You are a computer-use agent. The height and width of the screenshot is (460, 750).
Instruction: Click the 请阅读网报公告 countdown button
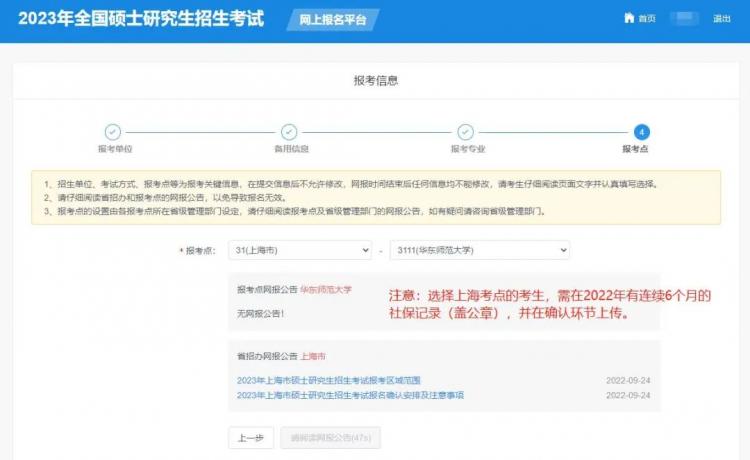tap(331, 438)
